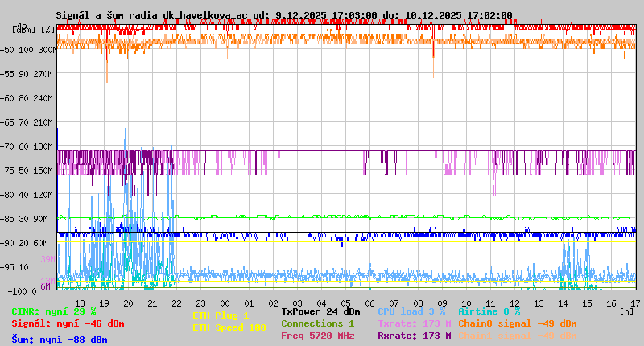Click hour label '08' on time axis

pos(418,303)
